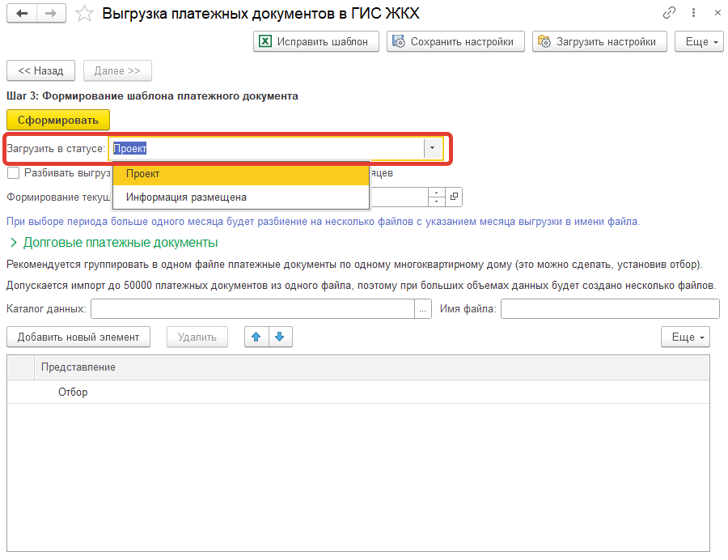This screenshot has width=728, height=560.
Task: Move element down with blue arrow
Action: click(280, 337)
